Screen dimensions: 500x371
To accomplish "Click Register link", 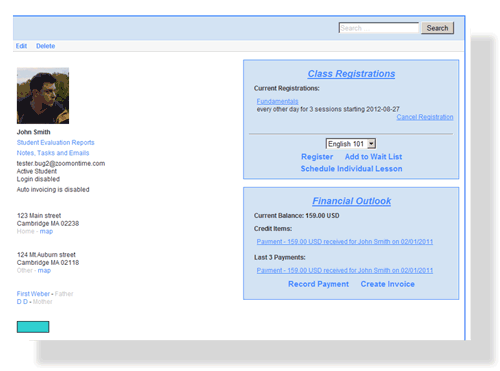I will 317,157.
